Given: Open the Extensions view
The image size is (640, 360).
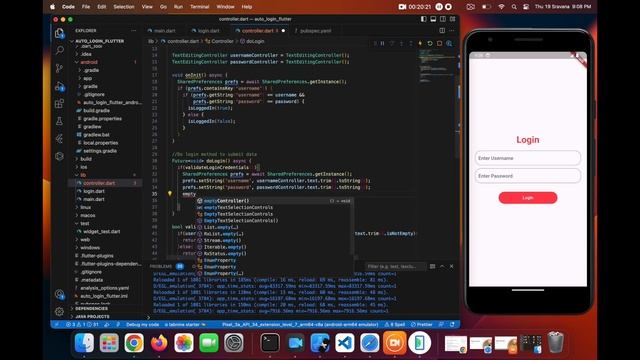Looking at the screenshot, I should [x=59, y=103].
